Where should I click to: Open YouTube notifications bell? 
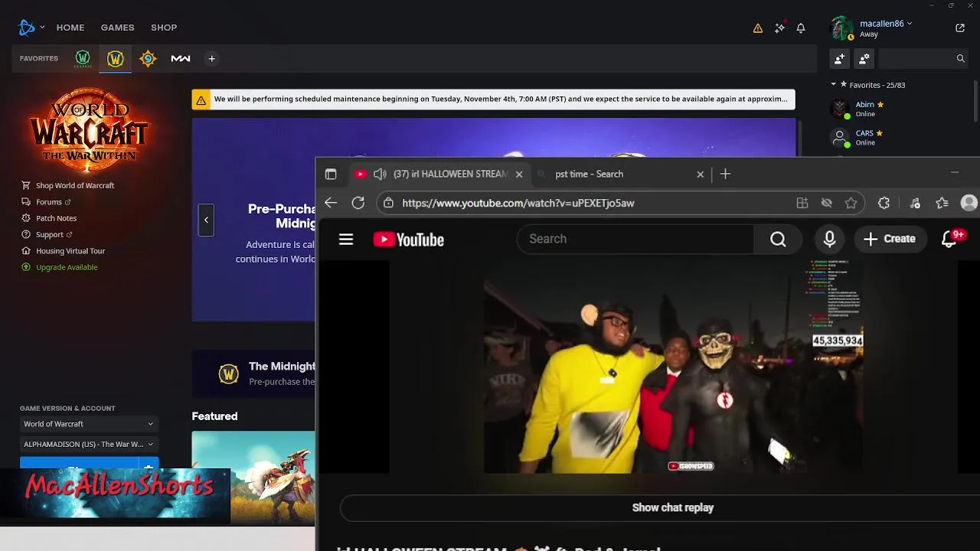coord(949,240)
